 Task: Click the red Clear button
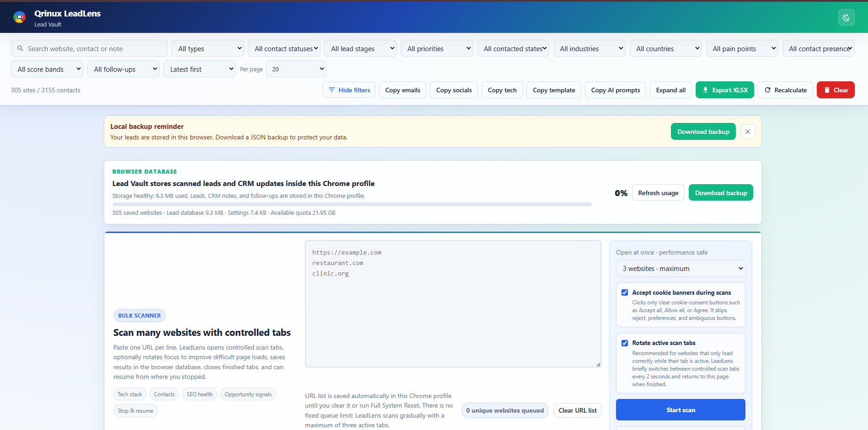(x=836, y=90)
